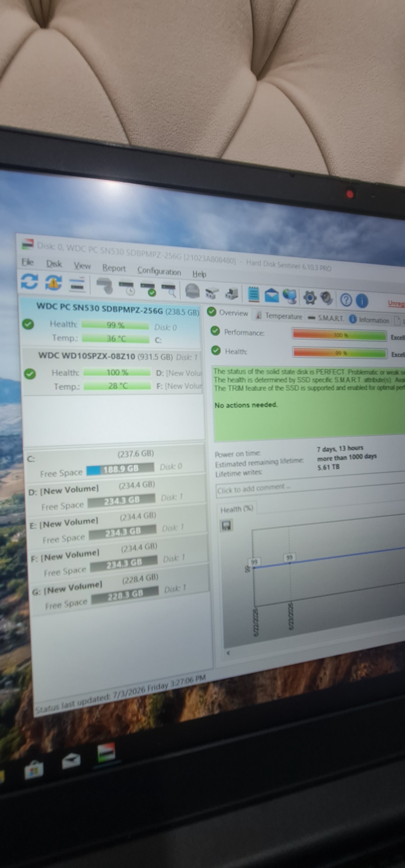Click the WD10SPZX Health 100 % bar

tap(117, 373)
